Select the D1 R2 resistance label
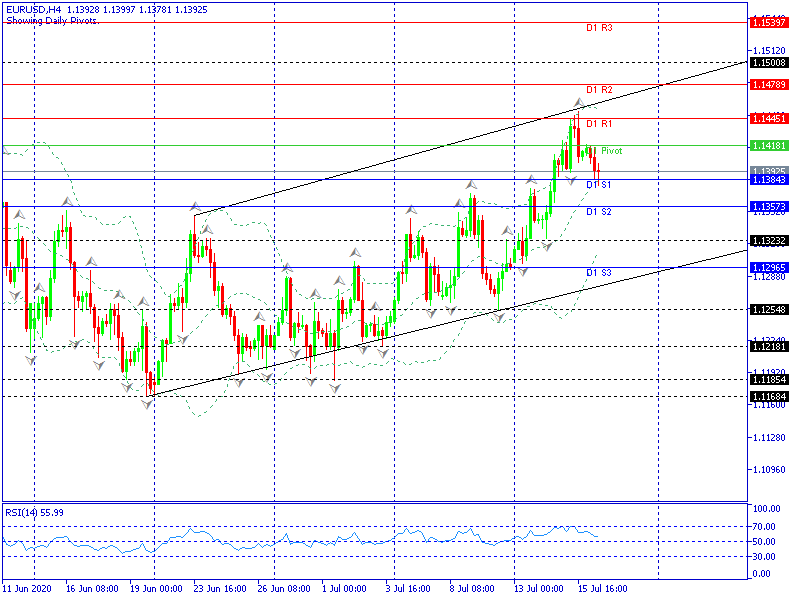This screenshot has height=600, width=800. [599, 90]
